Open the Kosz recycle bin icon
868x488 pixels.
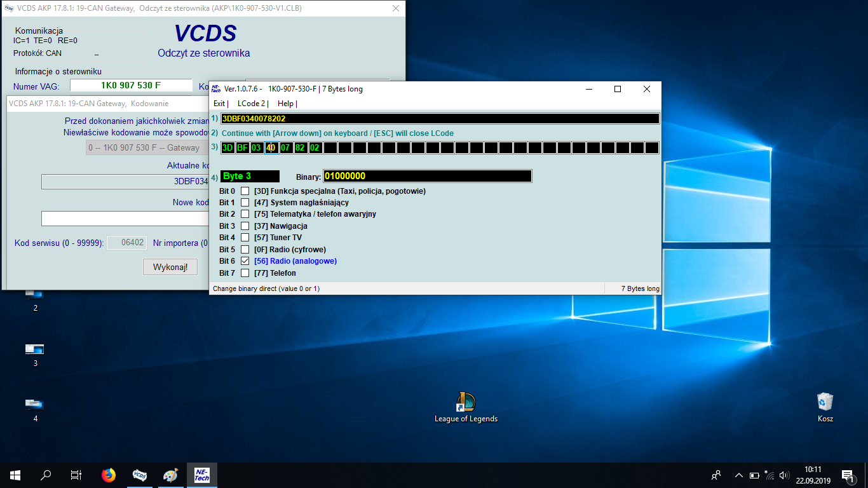[825, 402]
